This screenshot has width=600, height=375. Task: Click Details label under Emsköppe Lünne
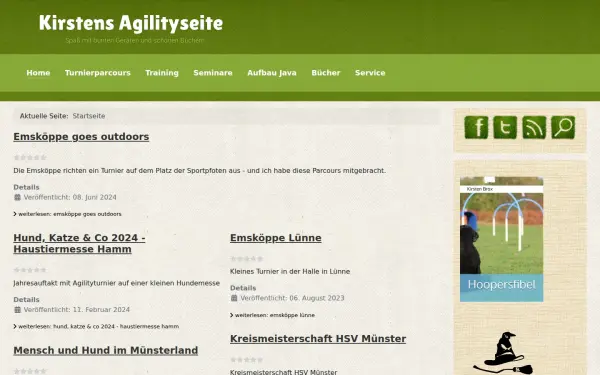point(243,288)
